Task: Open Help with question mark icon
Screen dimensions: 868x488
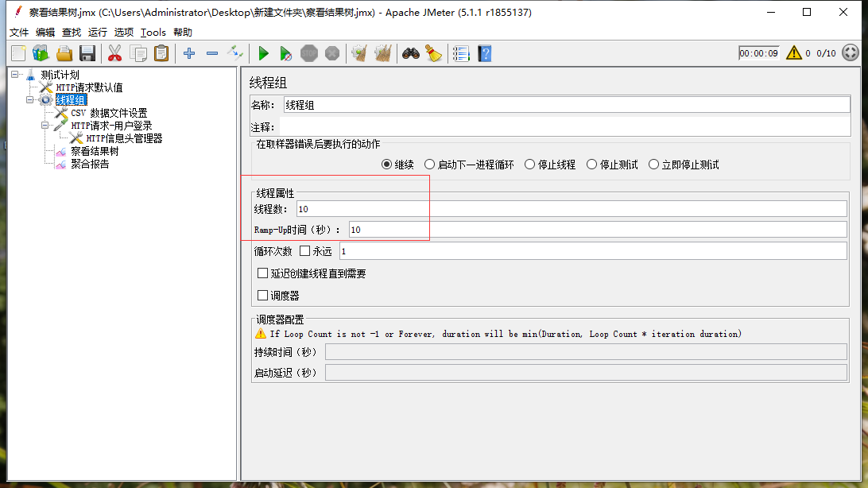Action: [484, 54]
